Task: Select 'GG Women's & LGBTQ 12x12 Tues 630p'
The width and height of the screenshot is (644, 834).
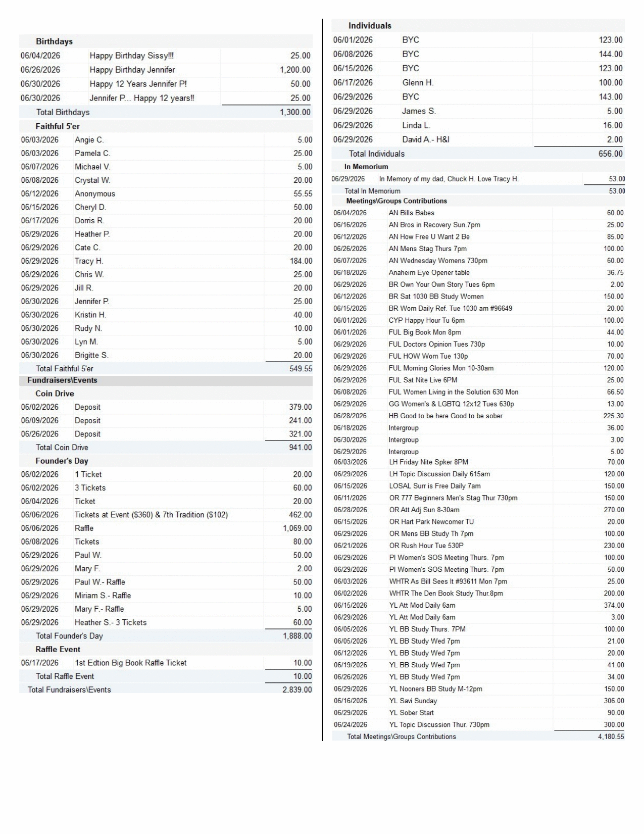Action: (452, 404)
